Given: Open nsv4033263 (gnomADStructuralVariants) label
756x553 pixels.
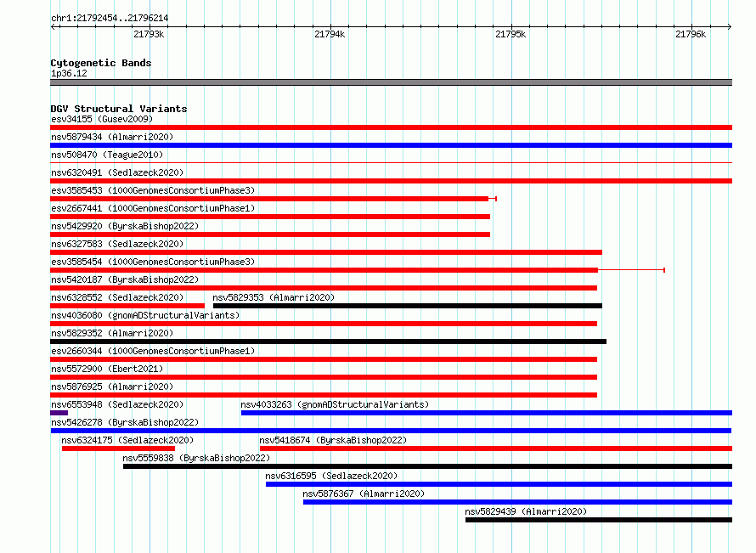Looking at the screenshot, I should point(335,404).
